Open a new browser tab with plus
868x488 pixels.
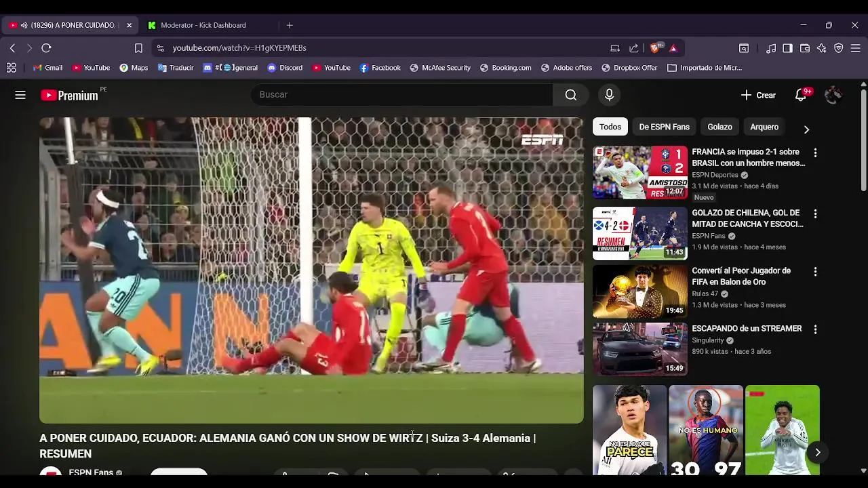point(290,25)
